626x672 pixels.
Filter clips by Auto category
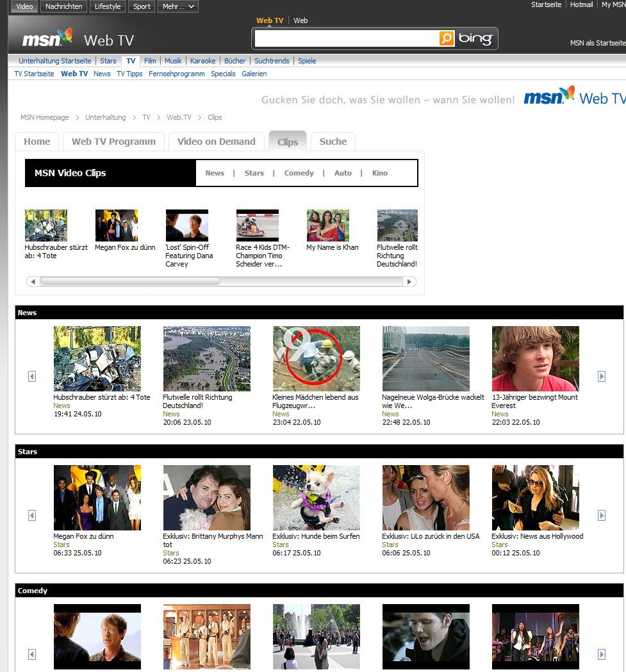point(343,173)
